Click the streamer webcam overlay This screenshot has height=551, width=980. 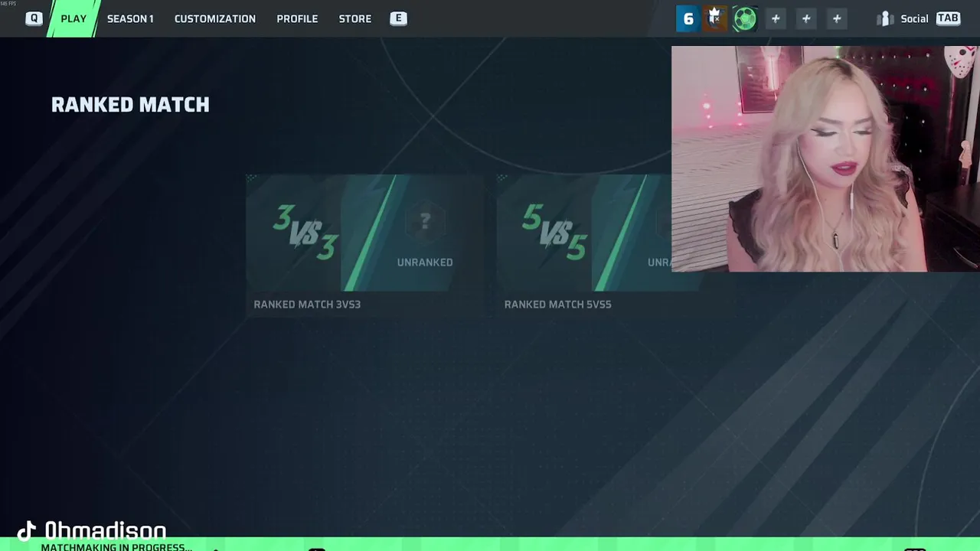click(x=825, y=158)
